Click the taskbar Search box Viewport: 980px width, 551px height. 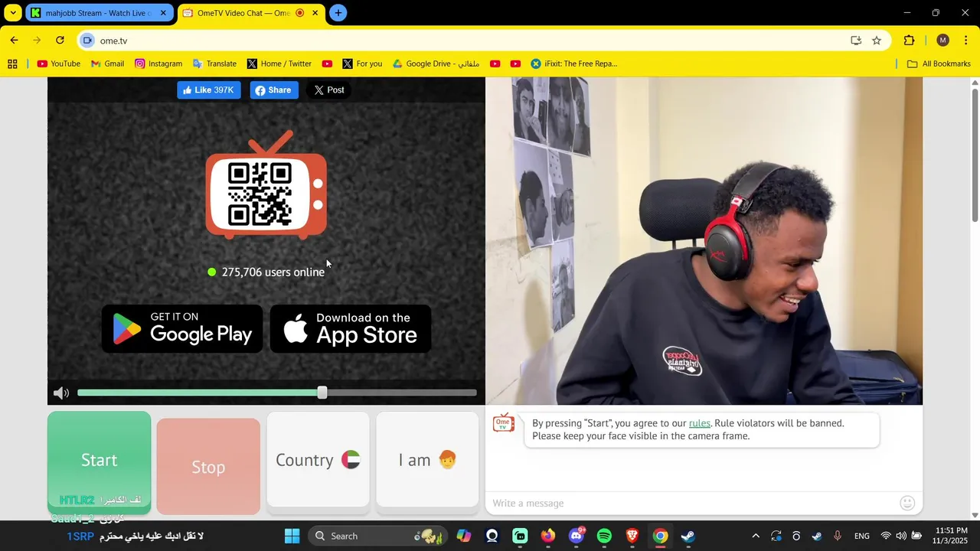(378, 536)
